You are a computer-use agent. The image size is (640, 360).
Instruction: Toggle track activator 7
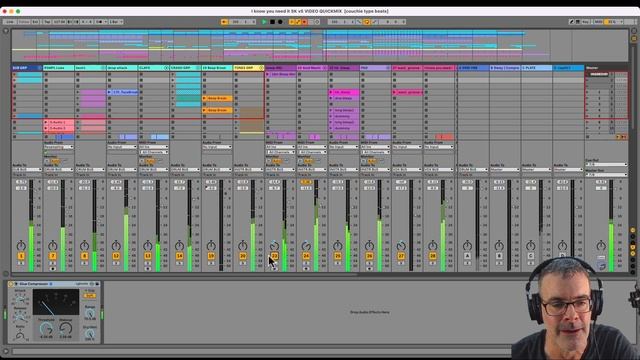coord(53,256)
